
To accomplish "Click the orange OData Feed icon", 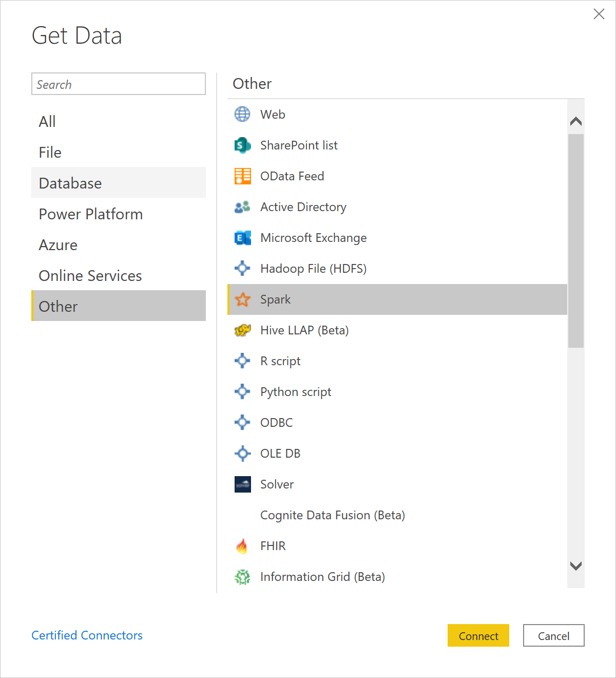I will pyautogui.click(x=242, y=176).
